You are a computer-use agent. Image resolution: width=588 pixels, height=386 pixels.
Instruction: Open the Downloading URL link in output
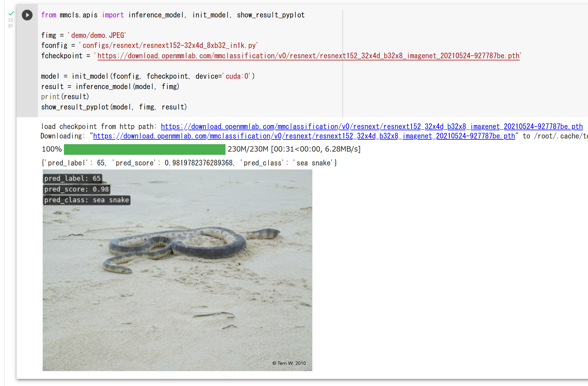304,136
